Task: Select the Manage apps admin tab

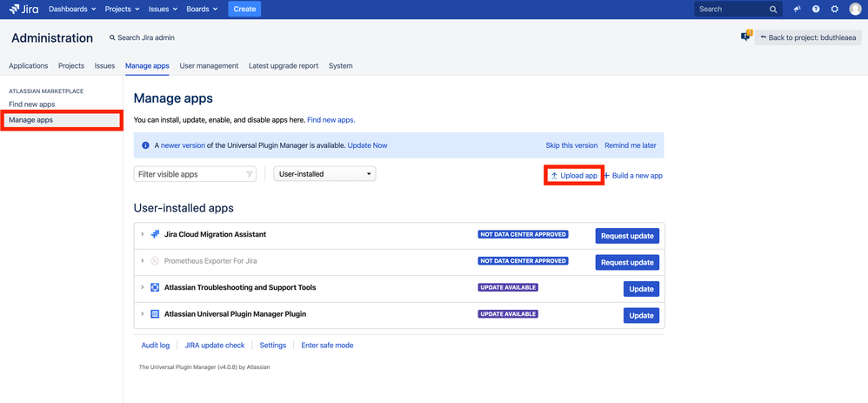Action: click(147, 65)
